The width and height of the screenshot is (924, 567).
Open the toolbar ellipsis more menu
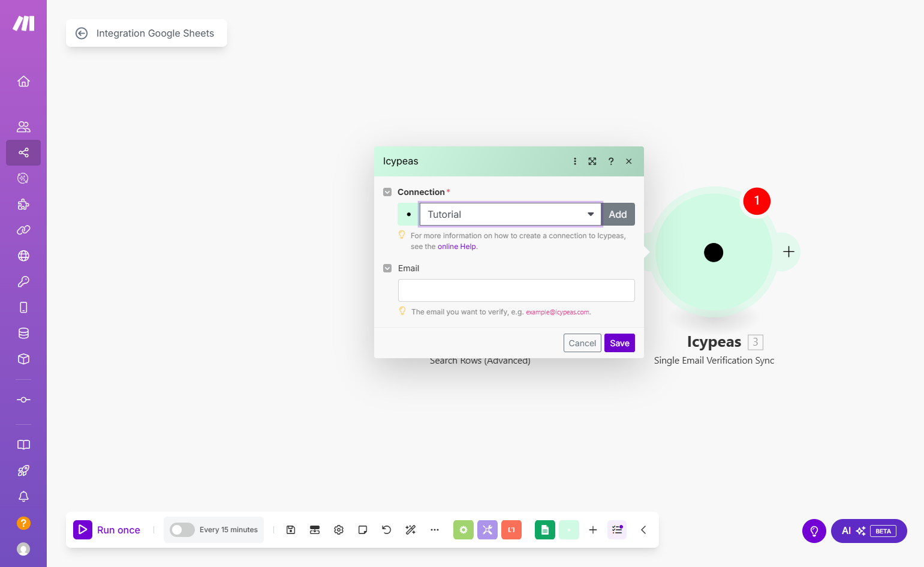(435, 530)
